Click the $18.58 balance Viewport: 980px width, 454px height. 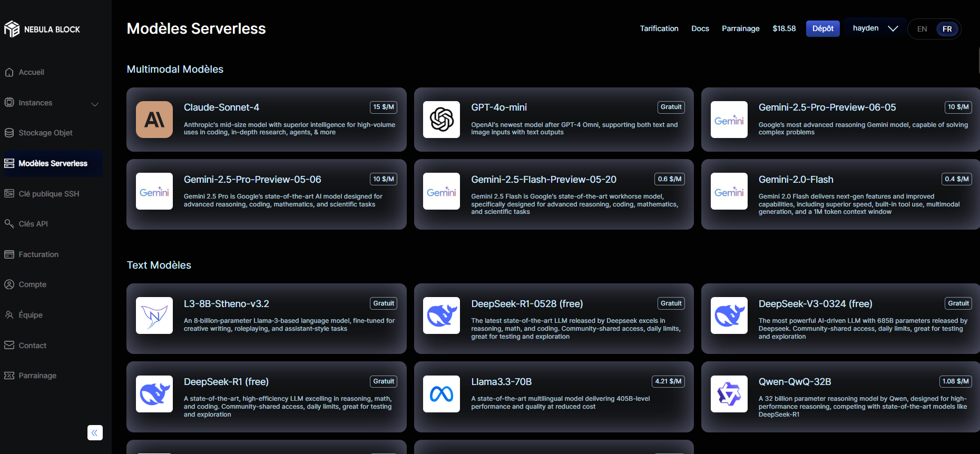(784, 28)
